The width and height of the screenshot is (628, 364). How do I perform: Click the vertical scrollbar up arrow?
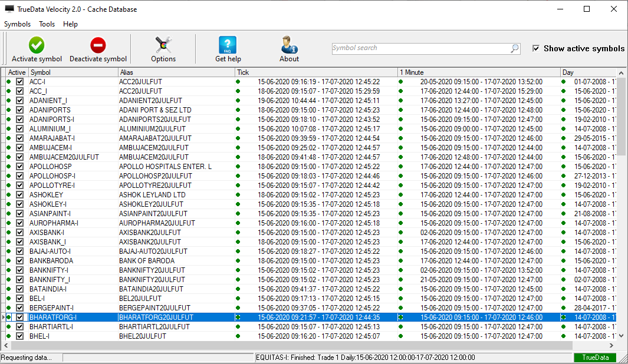tap(621, 73)
